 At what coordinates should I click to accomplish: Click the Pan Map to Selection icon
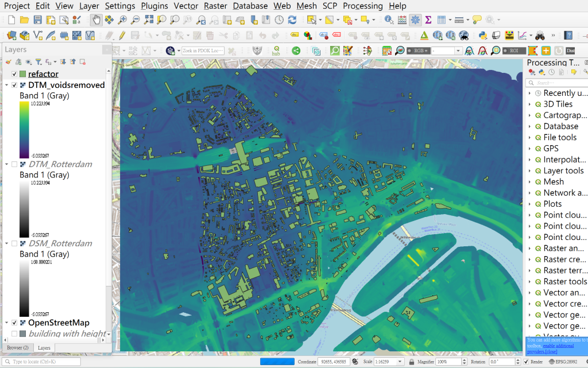[109, 20]
